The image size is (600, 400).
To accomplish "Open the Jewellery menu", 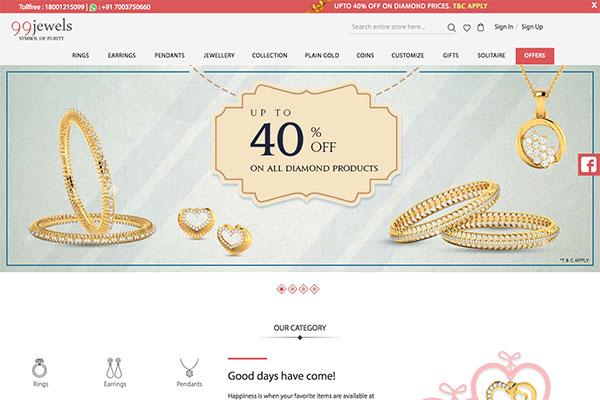I will click(219, 56).
